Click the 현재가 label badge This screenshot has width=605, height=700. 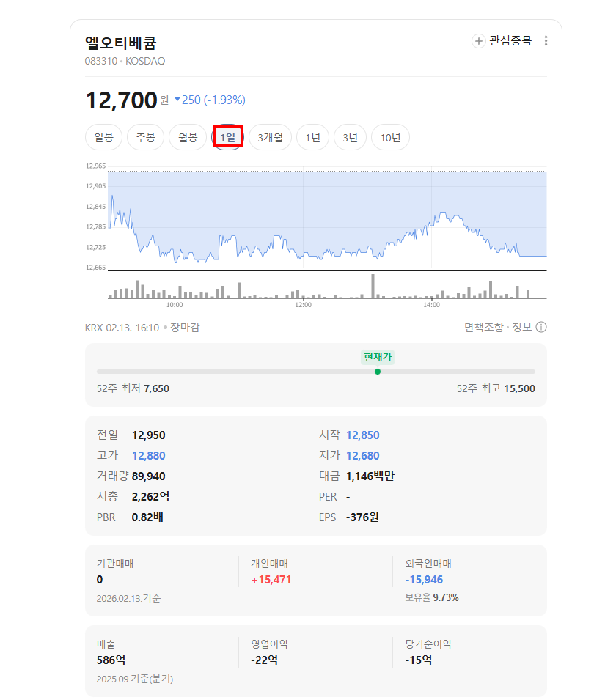pos(378,357)
